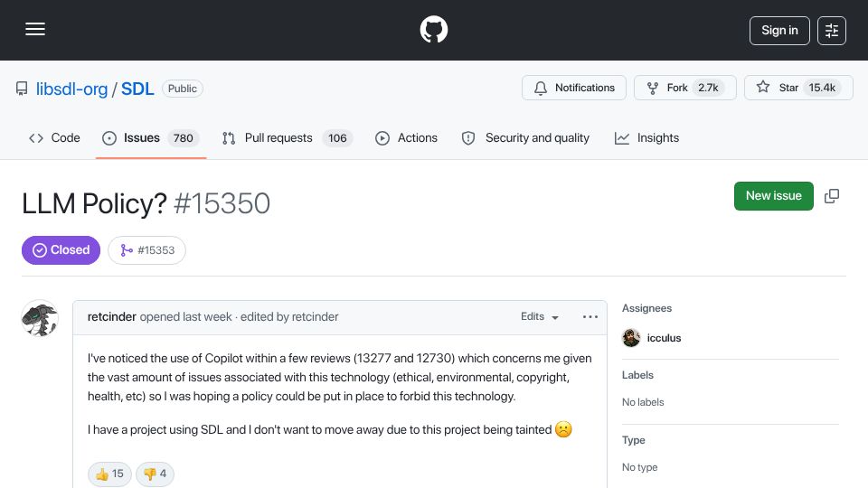Screen dimensions: 868x488
Task: Switch to the Code tab
Action: 54,137
